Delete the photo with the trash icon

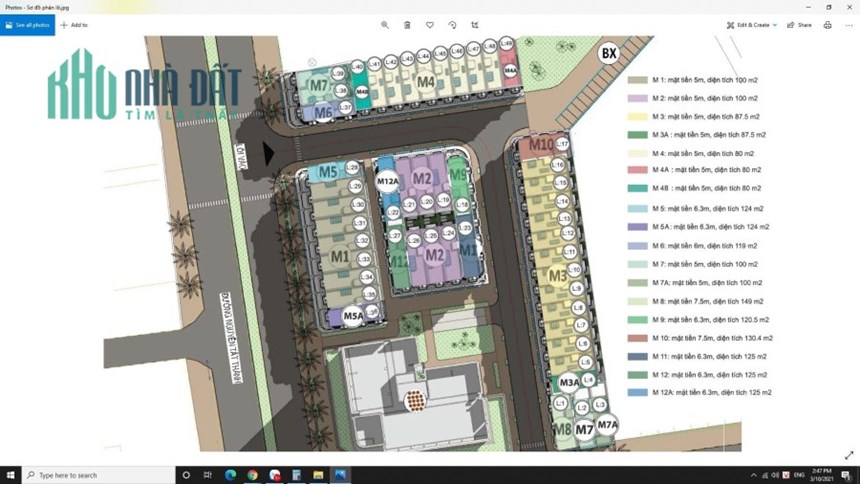click(408, 25)
